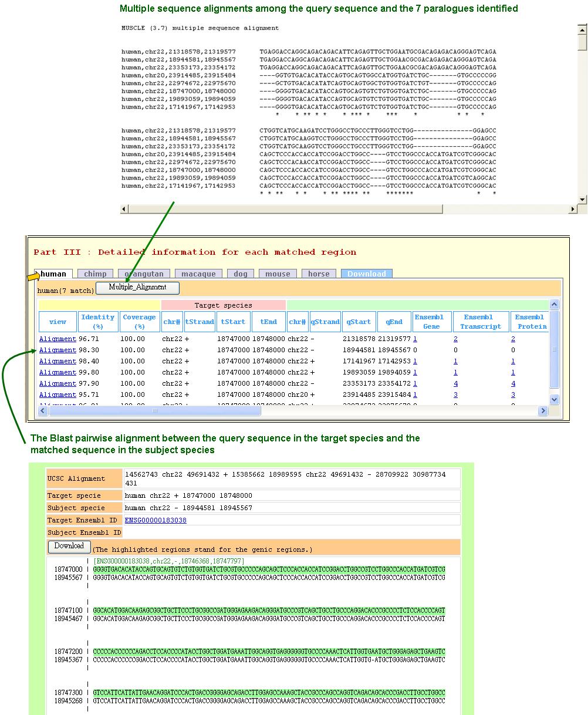Click the 'human(7 match)' label
The image size is (588, 715).
[x=66, y=290]
